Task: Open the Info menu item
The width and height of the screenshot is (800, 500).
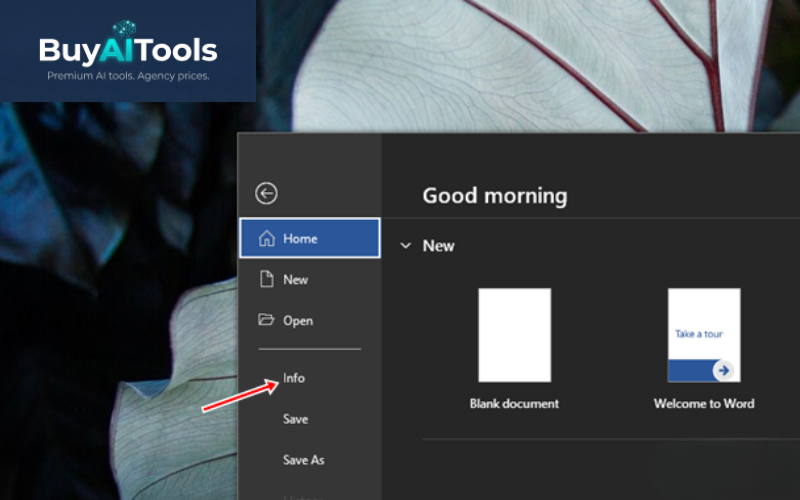Action: pos(294,378)
